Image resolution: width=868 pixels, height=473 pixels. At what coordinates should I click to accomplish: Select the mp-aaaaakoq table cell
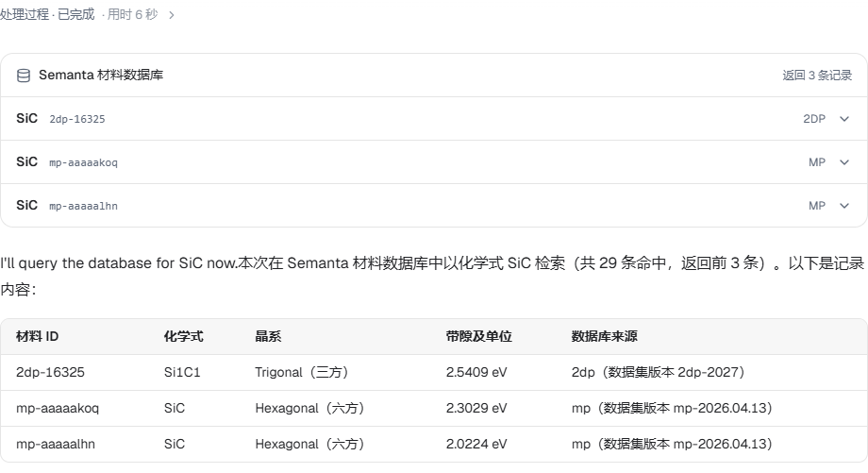58,408
